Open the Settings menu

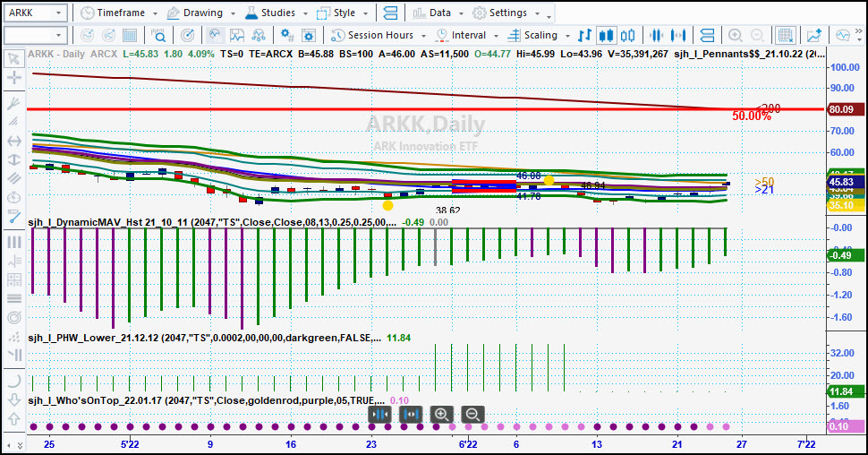(500, 13)
